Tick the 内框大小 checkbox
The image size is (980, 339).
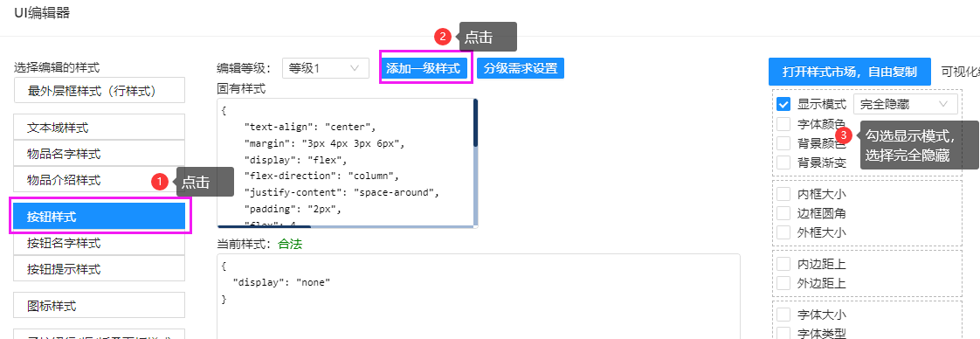coord(783,193)
